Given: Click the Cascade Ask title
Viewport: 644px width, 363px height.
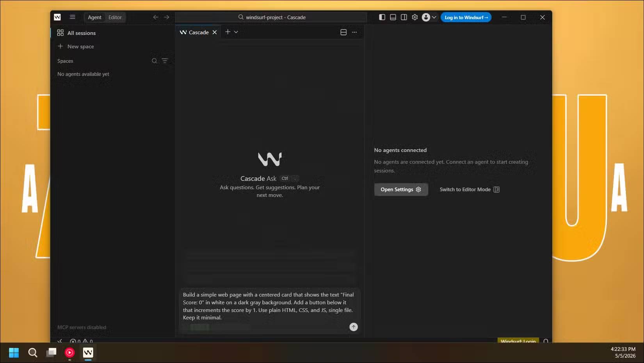Looking at the screenshot, I should [258, 179].
